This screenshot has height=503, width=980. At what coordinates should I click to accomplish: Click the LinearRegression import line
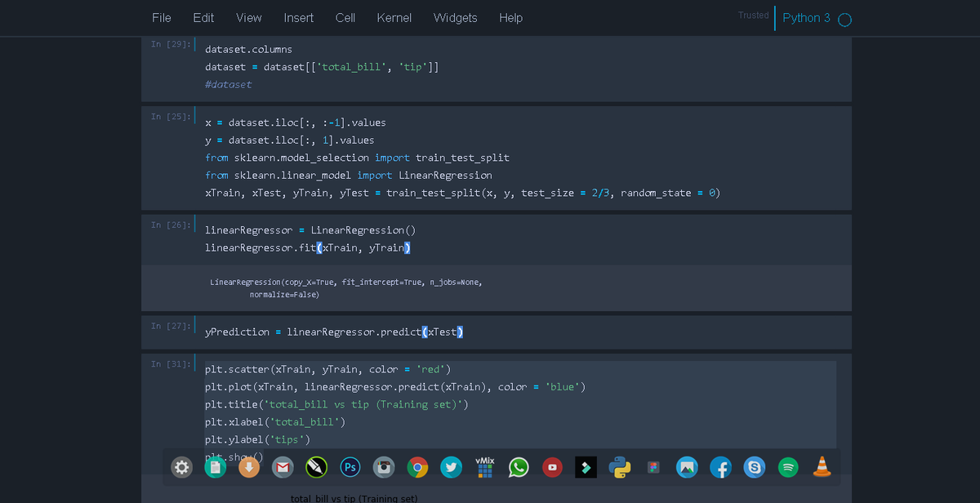(x=349, y=176)
